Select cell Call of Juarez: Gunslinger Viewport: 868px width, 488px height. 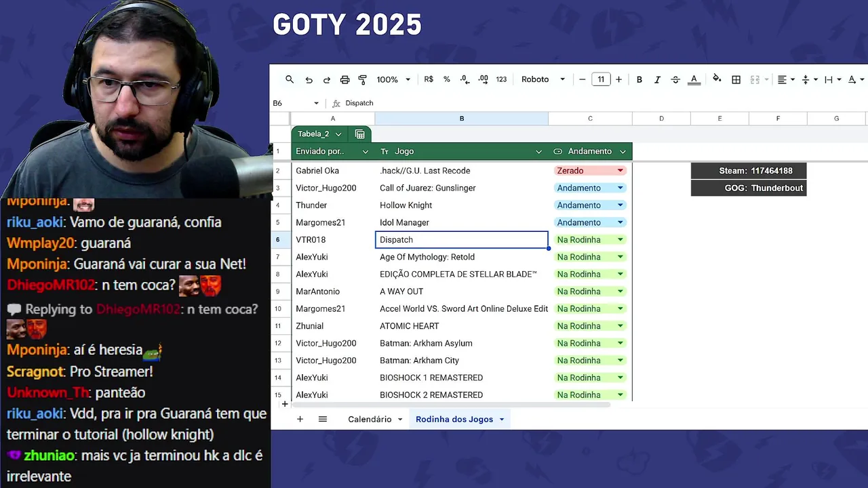(461, 188)
